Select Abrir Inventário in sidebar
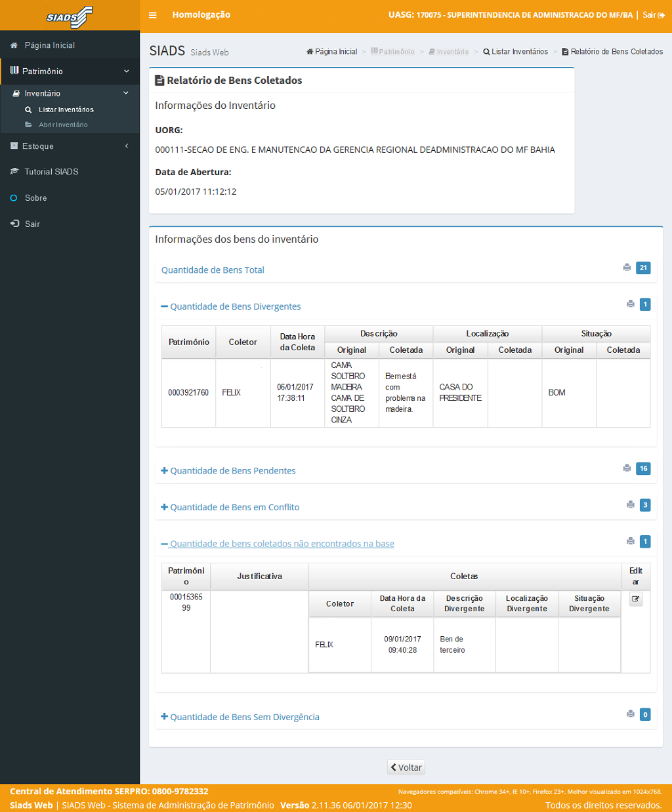Image resolution: width=672 pixels, height=812 pixels. [x=63, y=125]
